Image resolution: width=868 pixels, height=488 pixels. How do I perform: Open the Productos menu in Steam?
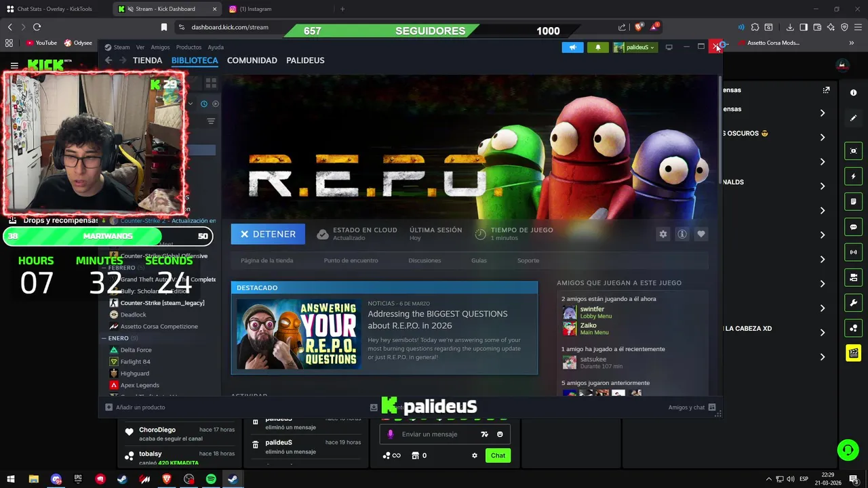[189, 47]
